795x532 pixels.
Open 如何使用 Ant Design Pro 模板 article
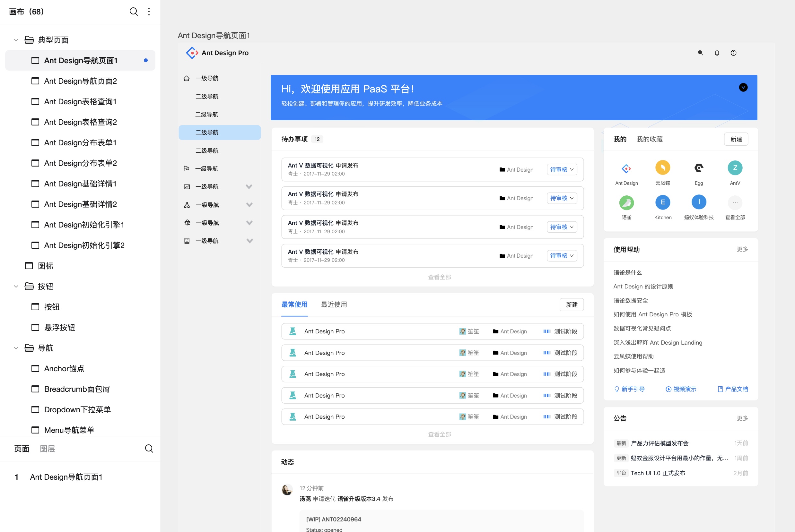pos(652,314)
